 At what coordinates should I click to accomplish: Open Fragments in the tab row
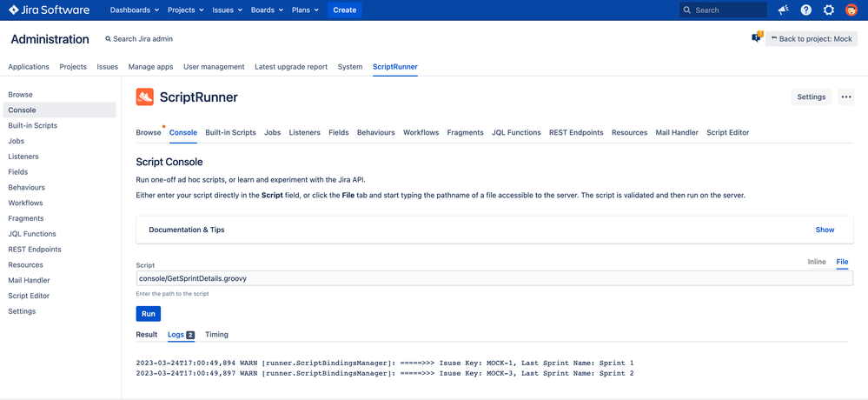click(465, 132)
